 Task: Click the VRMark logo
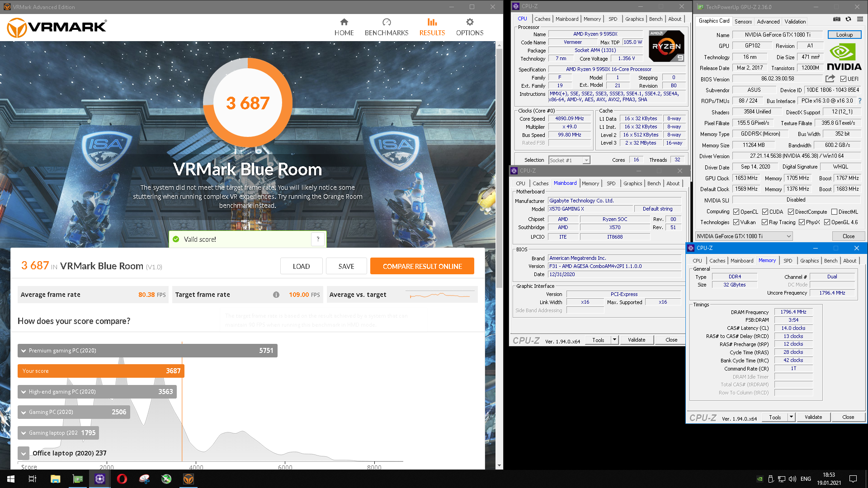click(x=57, y=28)
